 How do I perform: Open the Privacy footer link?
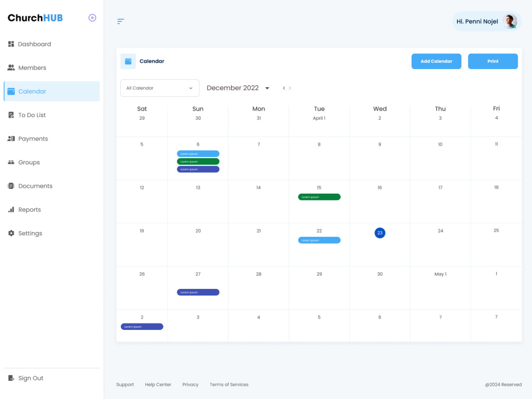190,385
